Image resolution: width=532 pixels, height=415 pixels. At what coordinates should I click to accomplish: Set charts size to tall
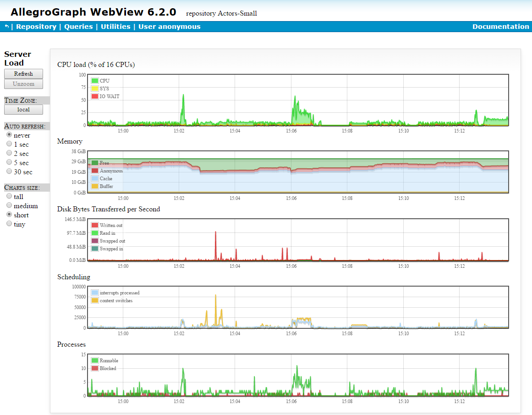click(9, 196)
